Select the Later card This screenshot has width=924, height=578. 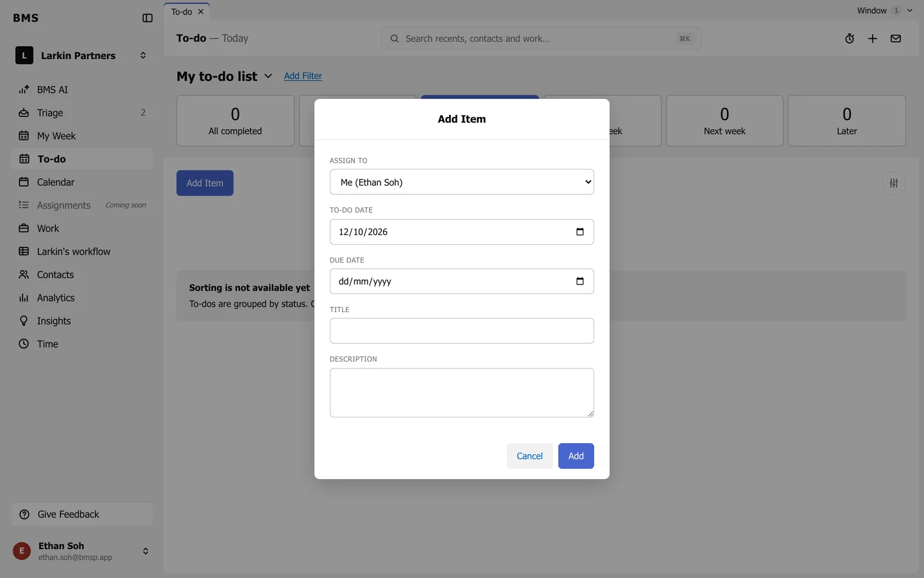[x=847, y=121]
